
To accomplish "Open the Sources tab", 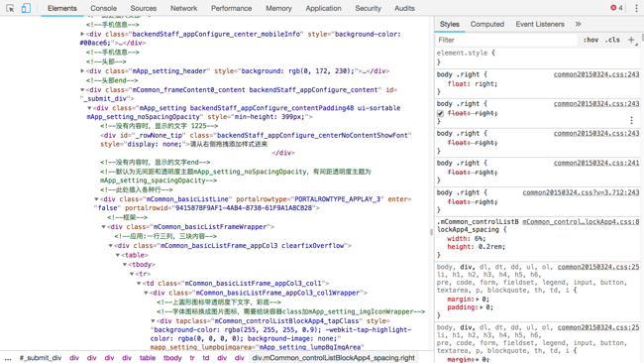I will (x=144, y=8).
